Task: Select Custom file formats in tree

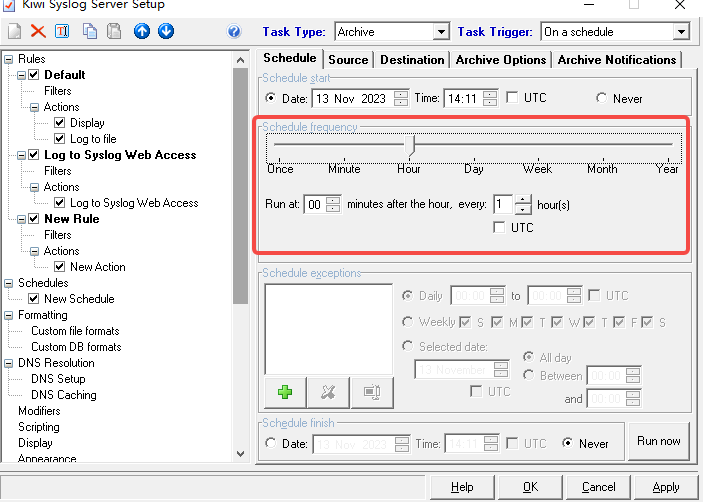Action: pos(75,331)
